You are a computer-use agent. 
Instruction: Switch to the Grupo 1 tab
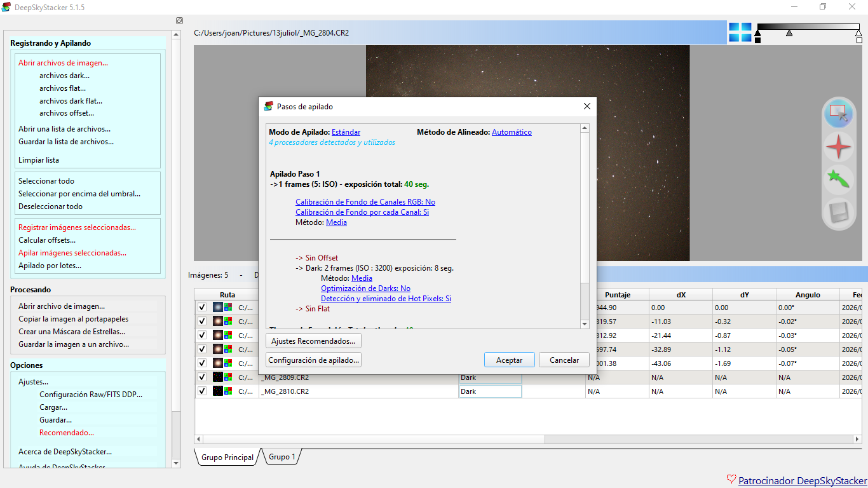(x=281, y=457)
